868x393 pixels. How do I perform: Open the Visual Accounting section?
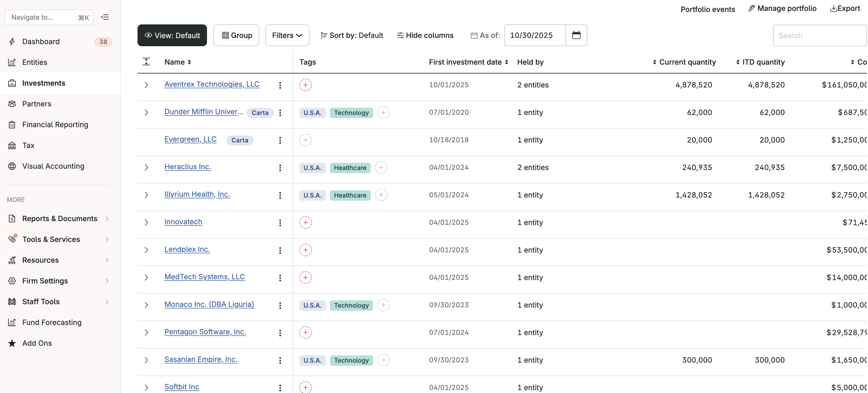(53, 166)
